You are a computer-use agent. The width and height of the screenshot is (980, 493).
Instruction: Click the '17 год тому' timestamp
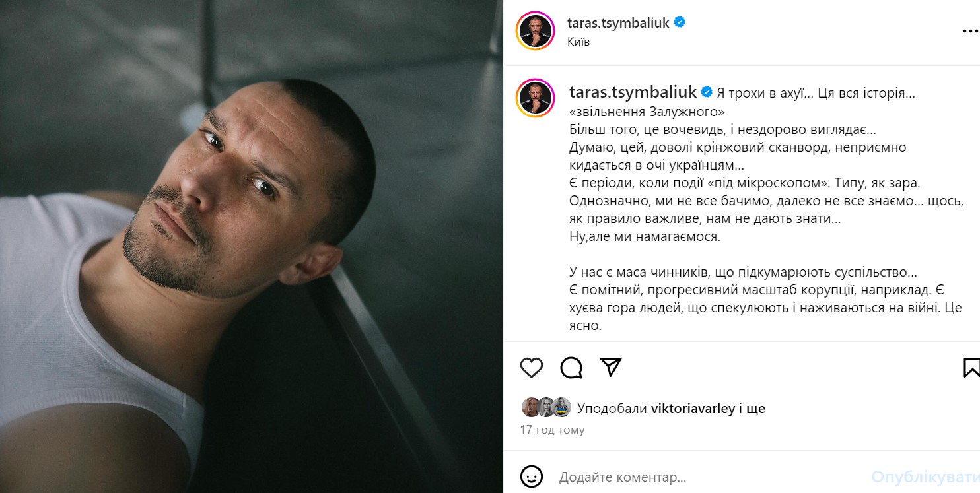(552, 430)
